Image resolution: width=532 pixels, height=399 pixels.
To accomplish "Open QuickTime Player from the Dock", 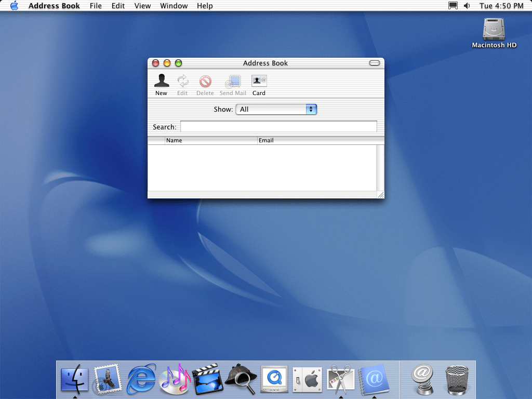I will pyautogui.click(x=274, y=379).
